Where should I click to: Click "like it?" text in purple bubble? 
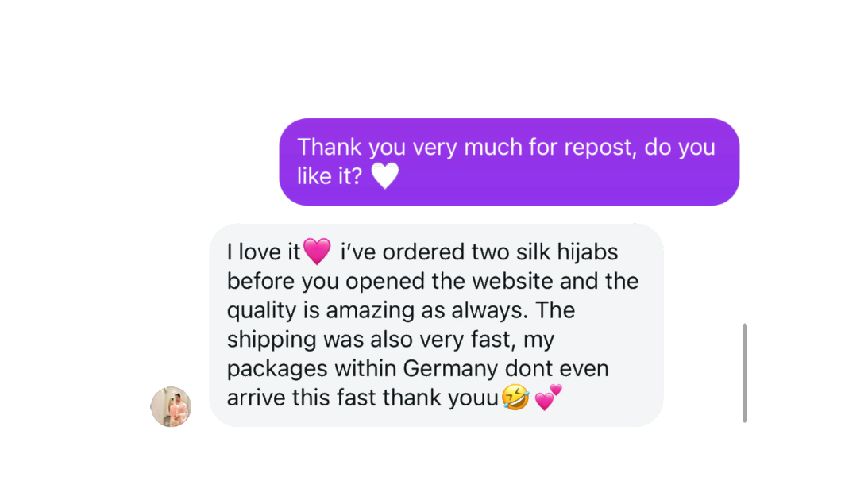coord(330,176)
